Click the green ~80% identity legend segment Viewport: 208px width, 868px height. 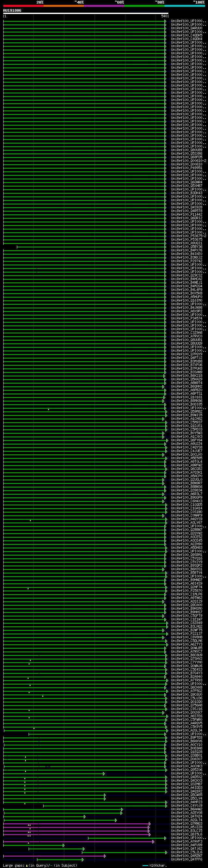(145, 6)
